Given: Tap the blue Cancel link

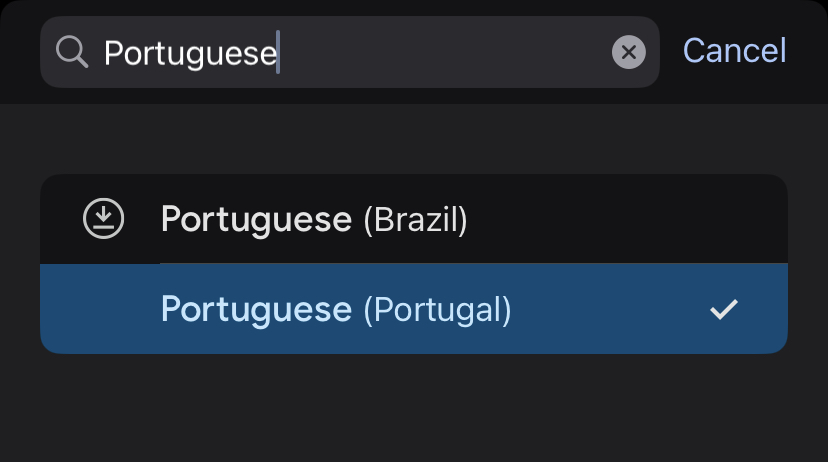Looking at the screenshot, I should tap(734, 51).
